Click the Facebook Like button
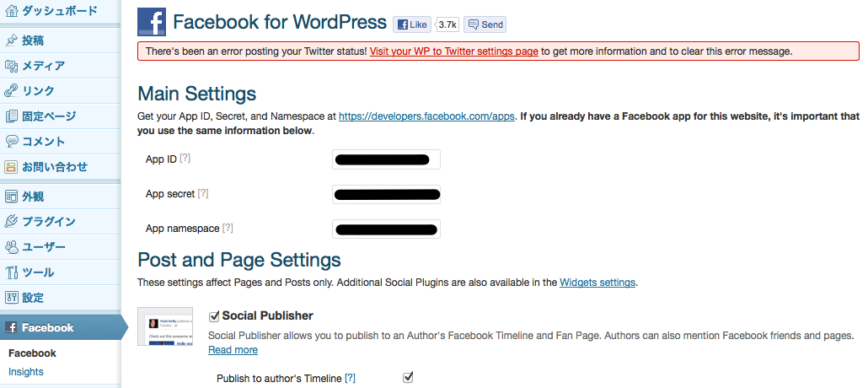This screenshot has width=868, height=388. click(412, 24)
